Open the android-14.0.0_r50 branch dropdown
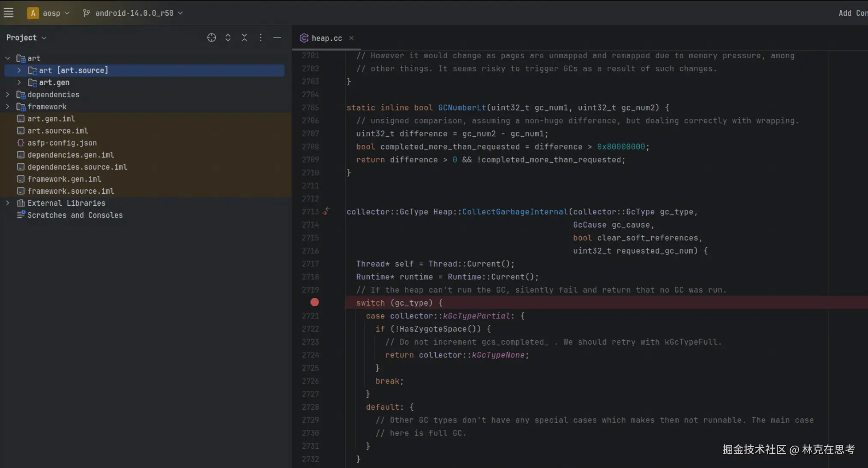This screenshot has width=868, height=468. [134, 13]
